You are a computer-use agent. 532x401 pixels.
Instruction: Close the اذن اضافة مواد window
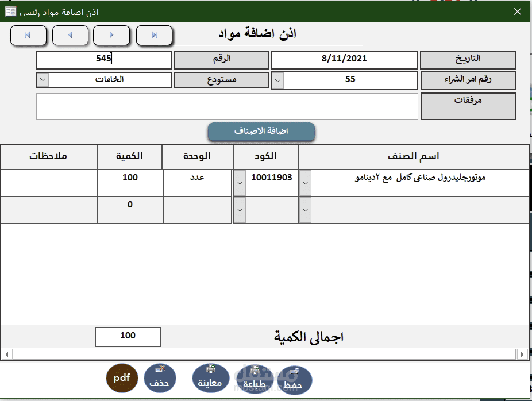(x=518, y=11)
